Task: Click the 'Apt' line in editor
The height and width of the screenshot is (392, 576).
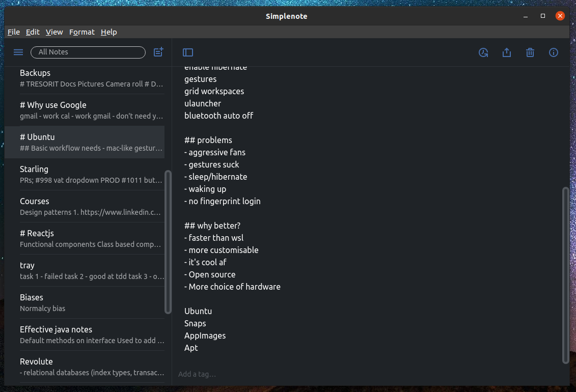Action: (191, 348)
